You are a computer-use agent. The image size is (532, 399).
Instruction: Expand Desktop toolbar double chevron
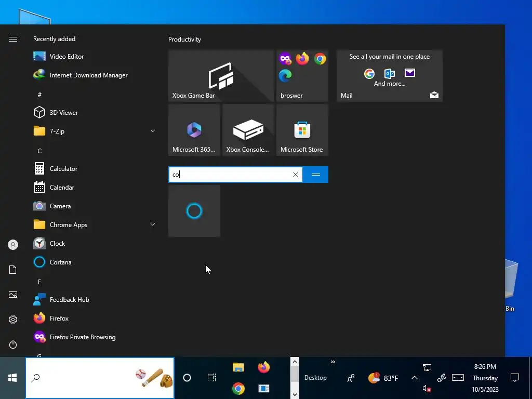[x=333, y=362]
